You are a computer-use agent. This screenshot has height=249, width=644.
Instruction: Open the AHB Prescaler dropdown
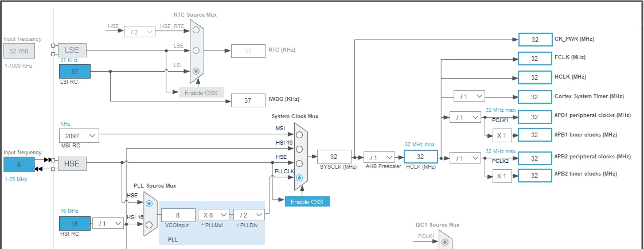(x=379, y=157)
